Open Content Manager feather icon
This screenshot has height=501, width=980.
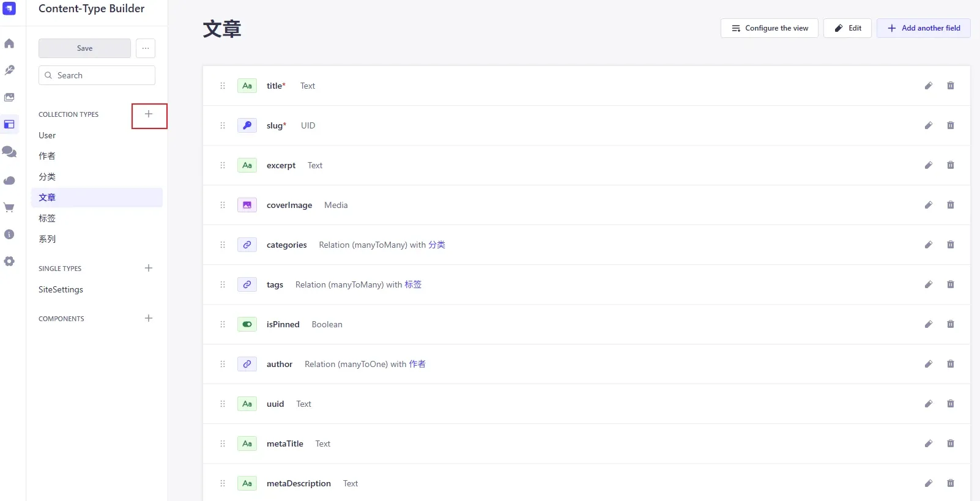[x=9, y=70]
